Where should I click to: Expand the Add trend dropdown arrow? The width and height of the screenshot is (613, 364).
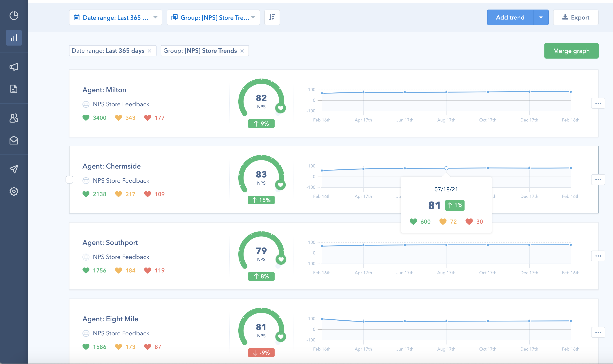541,17
